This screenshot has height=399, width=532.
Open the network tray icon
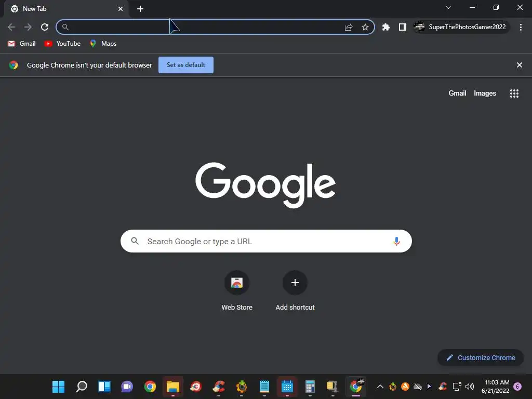457,387
